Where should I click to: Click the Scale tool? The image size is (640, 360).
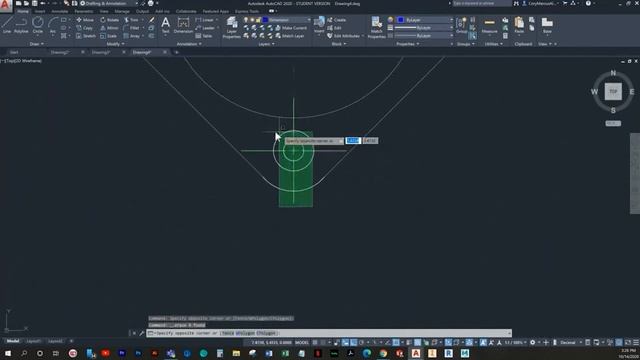click(x=109, y=36)
